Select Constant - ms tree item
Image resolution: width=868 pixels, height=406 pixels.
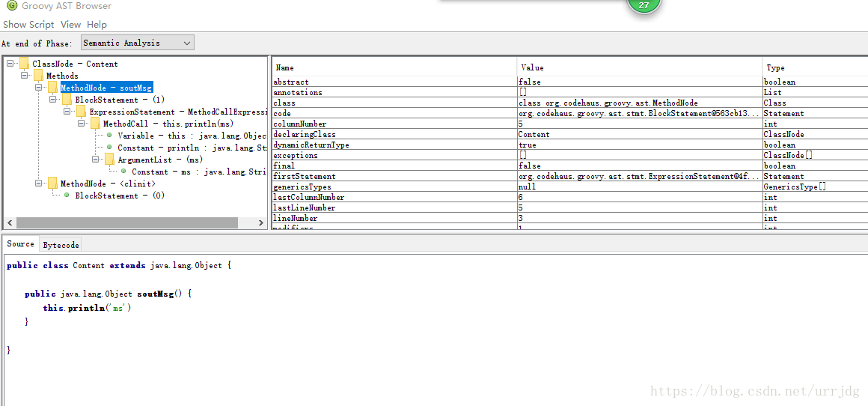pyautogui.click(x=199, y=172)
